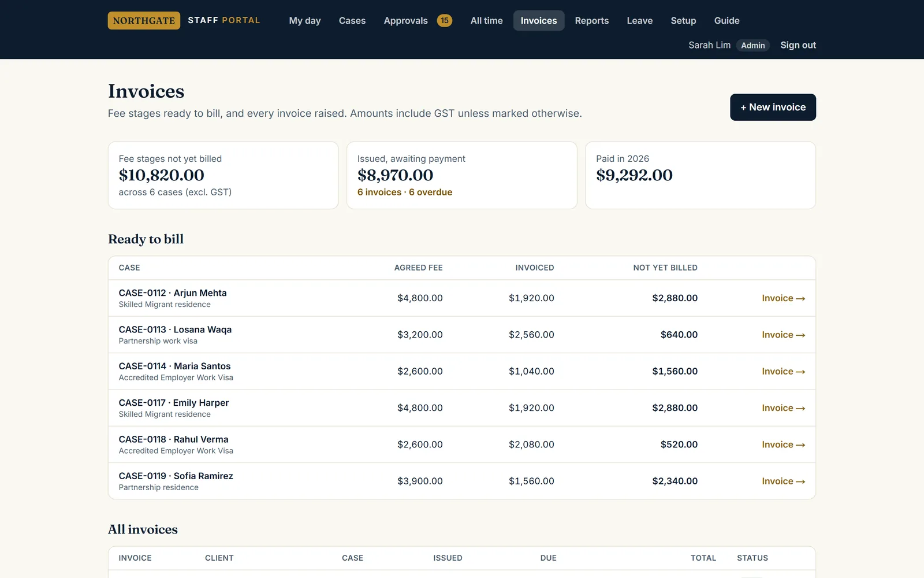The height and width of the screenshot is (578, 924).
Task: Click the $2,560.00 invoiced amount
Action: [531, 335]
